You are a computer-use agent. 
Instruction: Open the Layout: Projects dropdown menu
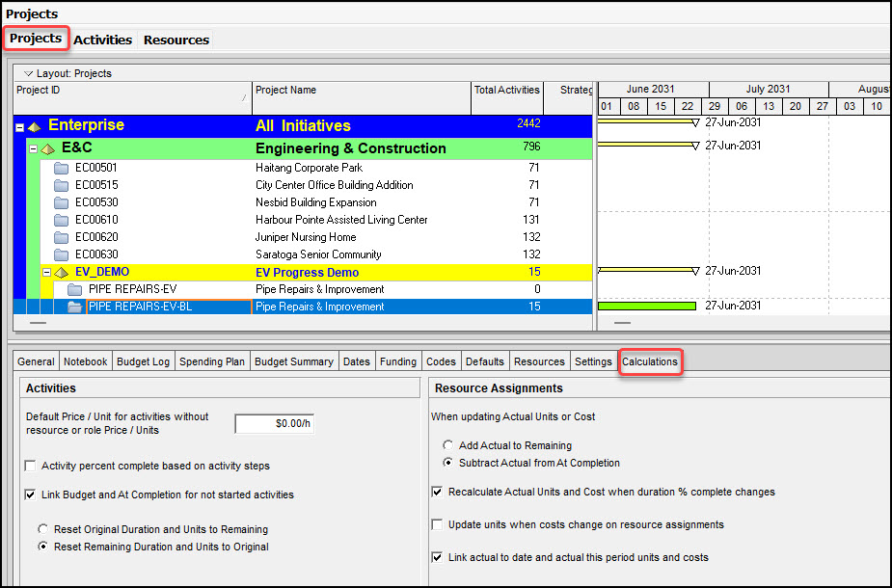[28, 73]
